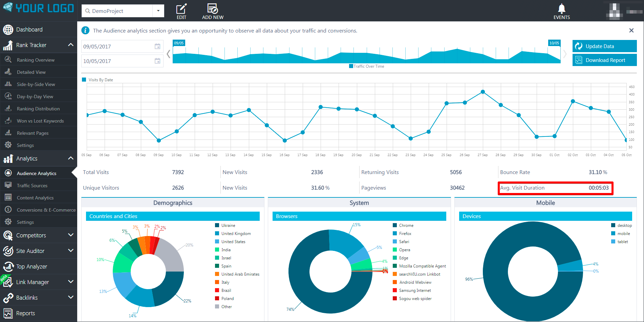Expand the Site Auditor section chevron
Viewport: 644px width, 322px height.
point(71,251)
